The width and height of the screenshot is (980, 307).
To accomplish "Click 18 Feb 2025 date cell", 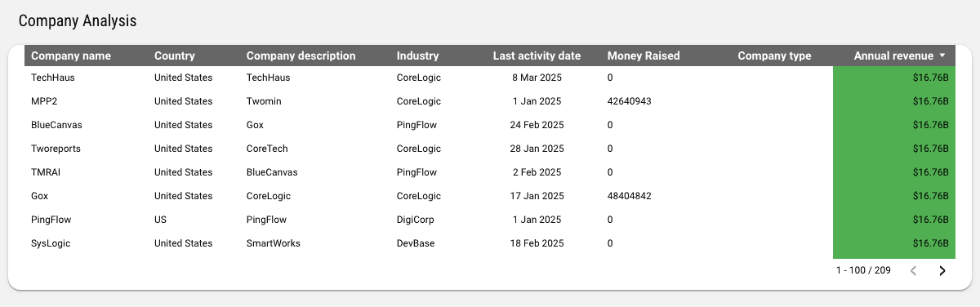I will [x=537, y=243].
